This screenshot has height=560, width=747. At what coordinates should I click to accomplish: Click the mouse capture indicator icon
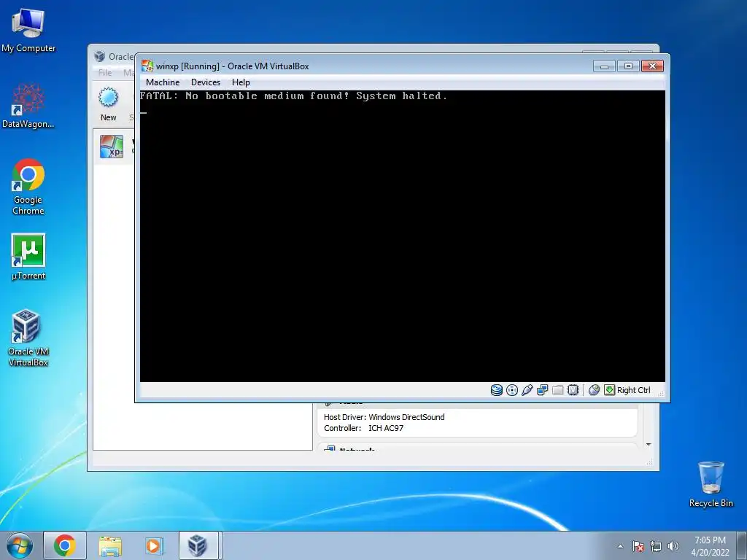[x=594, y=390]
